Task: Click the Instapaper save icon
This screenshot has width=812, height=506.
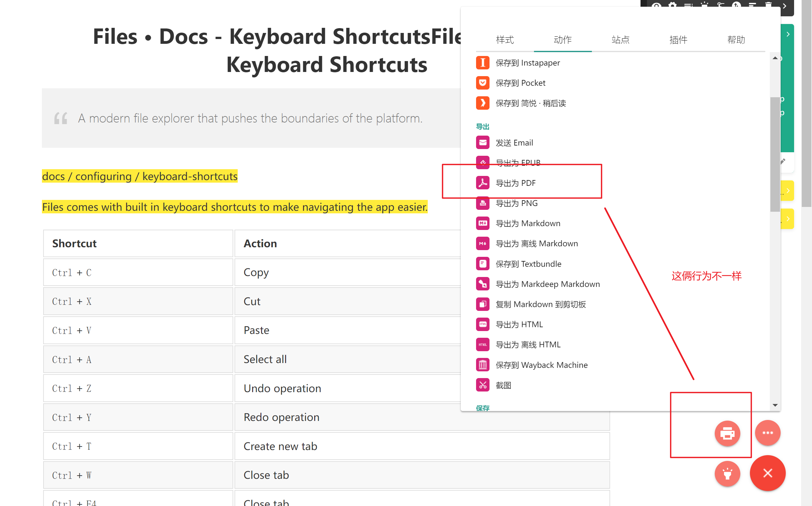Action: pyautogui.click(x=482, y=63)
